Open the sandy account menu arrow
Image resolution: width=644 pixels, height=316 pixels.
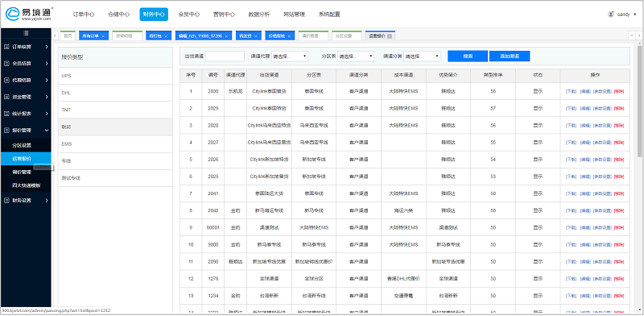tap(635, 14)
